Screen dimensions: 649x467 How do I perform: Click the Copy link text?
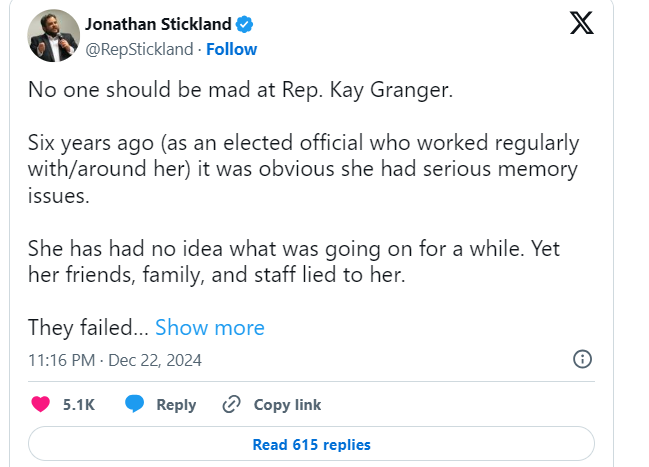(287, 405)
